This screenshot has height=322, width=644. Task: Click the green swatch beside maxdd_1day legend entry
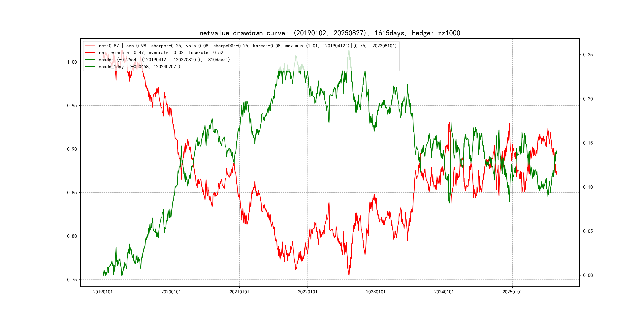click(x=90, y=67)
